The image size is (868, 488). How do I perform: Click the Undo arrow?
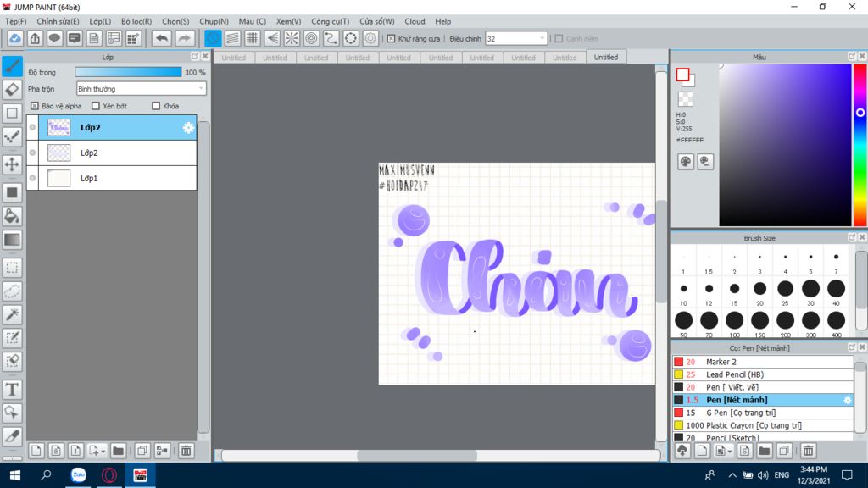(162, 38)
